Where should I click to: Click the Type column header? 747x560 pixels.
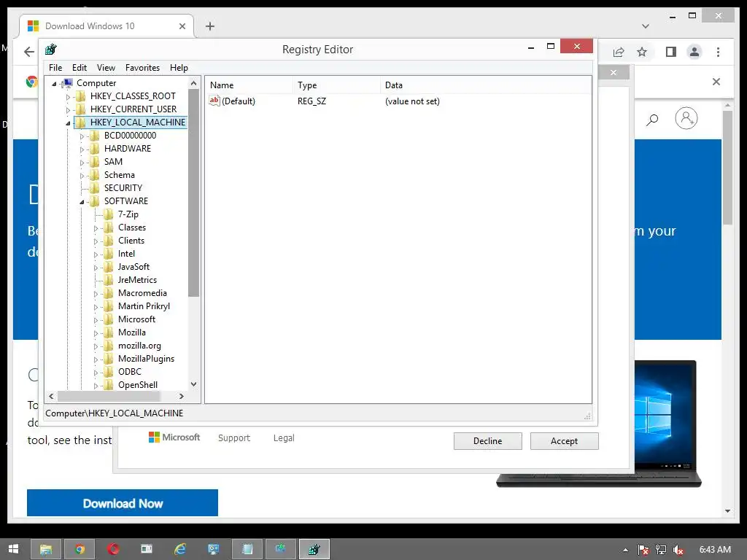coord(337,85)
